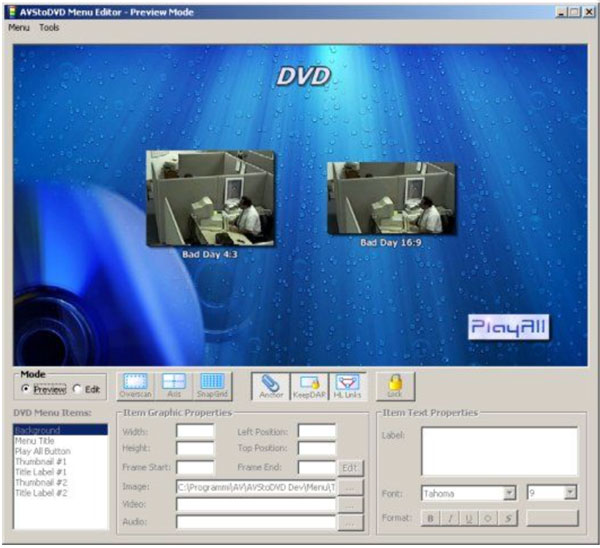Click the frame Edit button
Screen dimensions: 600x548
350,468
